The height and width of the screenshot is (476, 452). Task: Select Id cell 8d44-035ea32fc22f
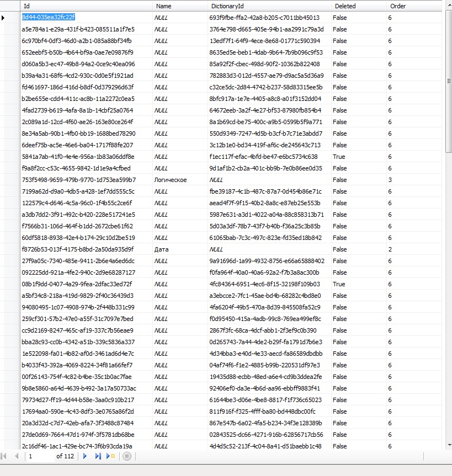tap(86, 17)
